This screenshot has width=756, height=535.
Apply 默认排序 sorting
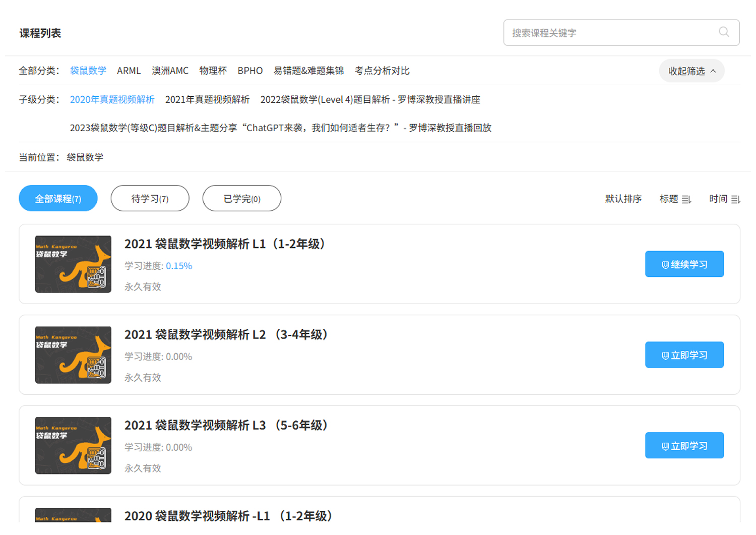[623, 199]
